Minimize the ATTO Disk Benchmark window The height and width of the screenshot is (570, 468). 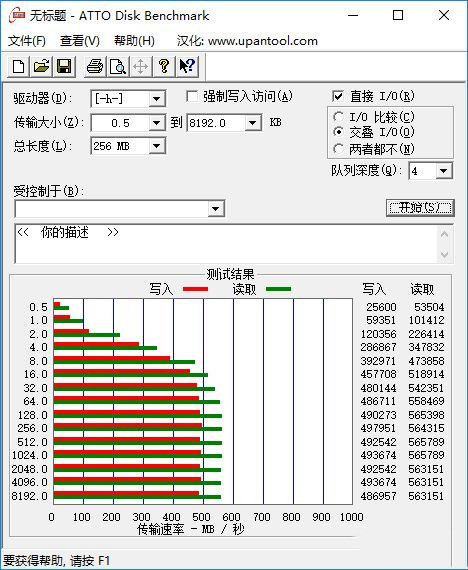(353, 15)
